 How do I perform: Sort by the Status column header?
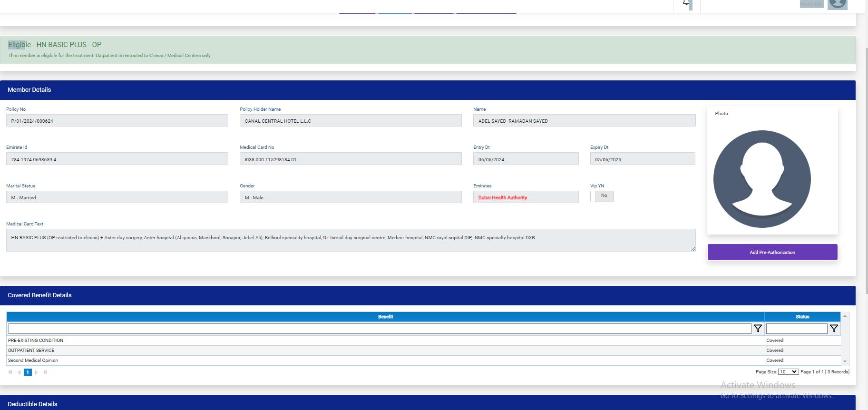point(802,317)
